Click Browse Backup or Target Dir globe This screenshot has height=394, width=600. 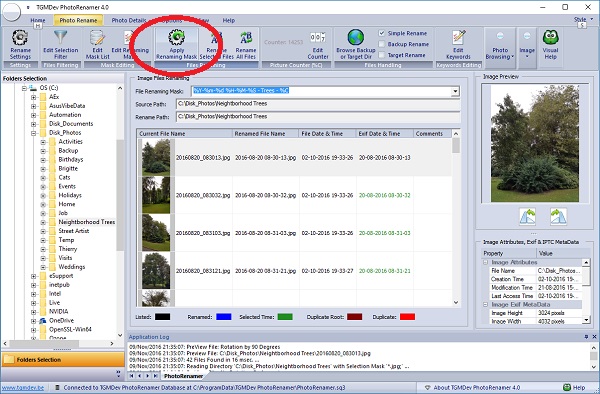tap(355, 37)
